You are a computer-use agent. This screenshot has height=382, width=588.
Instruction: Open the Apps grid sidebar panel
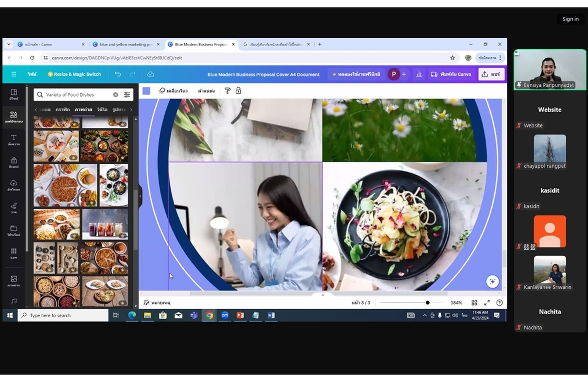[x=14, y=253]
